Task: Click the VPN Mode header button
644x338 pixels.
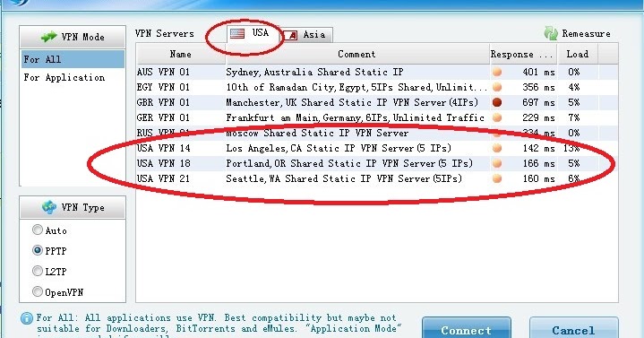Action: pos(73,37)
